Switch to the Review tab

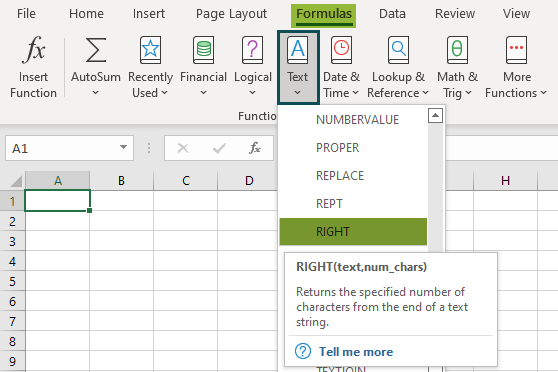(455, 14)
